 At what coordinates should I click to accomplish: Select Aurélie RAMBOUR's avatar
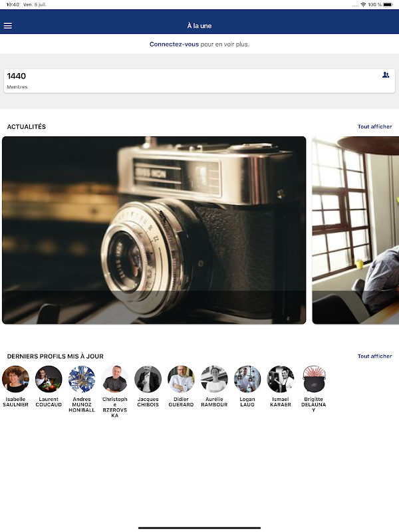click(214, 379)
